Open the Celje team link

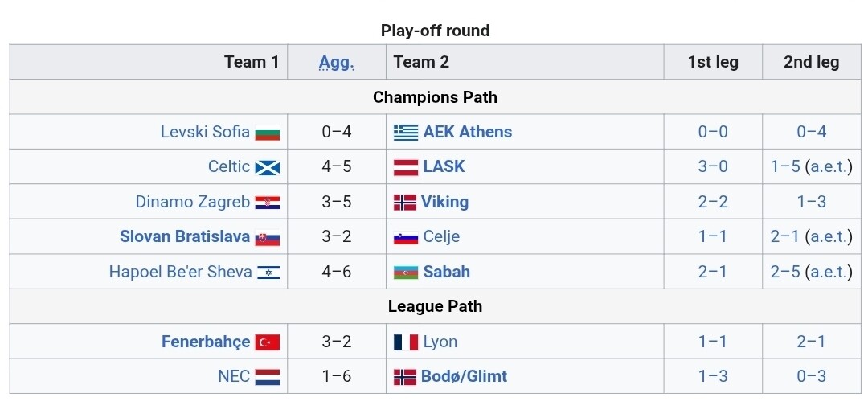(441, 236)
